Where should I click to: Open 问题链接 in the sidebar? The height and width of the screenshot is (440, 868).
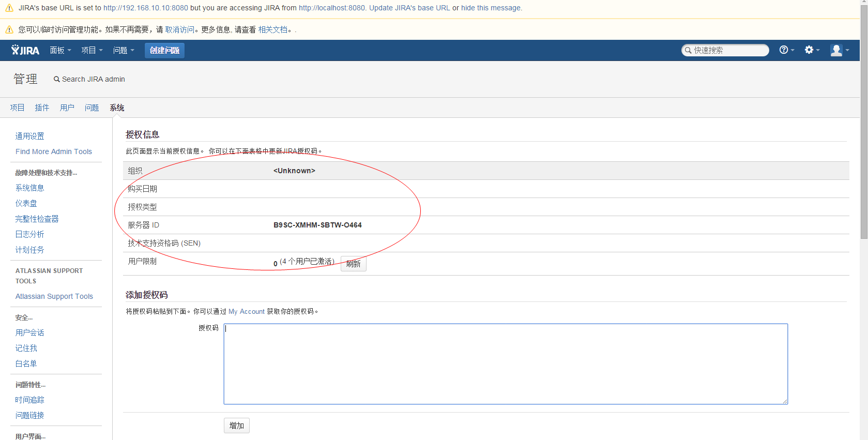pyautogui.click(x=29, y=415)
